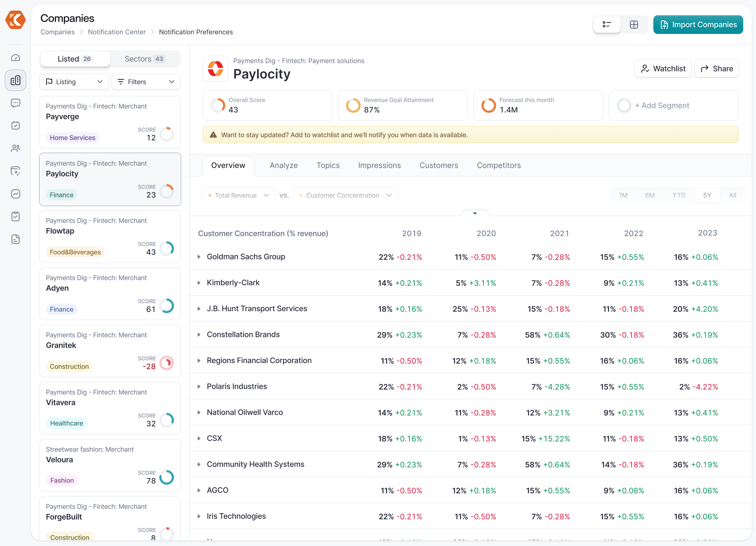Screen dimensions: 756x546
Task: Click the Home Services tag on Payverge
Action: pos(72,138)
